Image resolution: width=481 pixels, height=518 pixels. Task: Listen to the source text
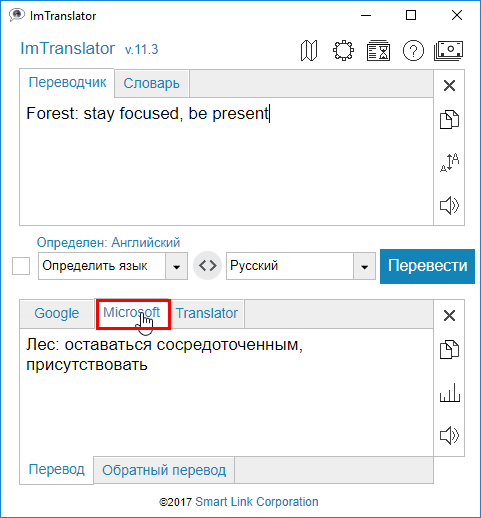point(449,205)
